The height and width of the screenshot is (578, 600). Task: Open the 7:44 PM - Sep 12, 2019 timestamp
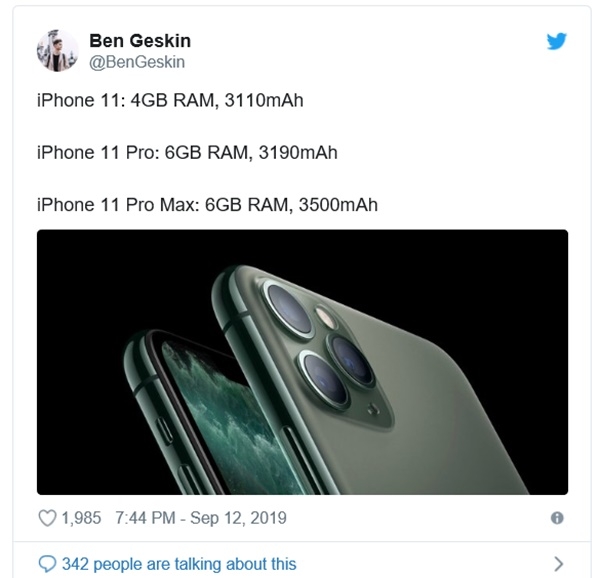tap(201, 518)
